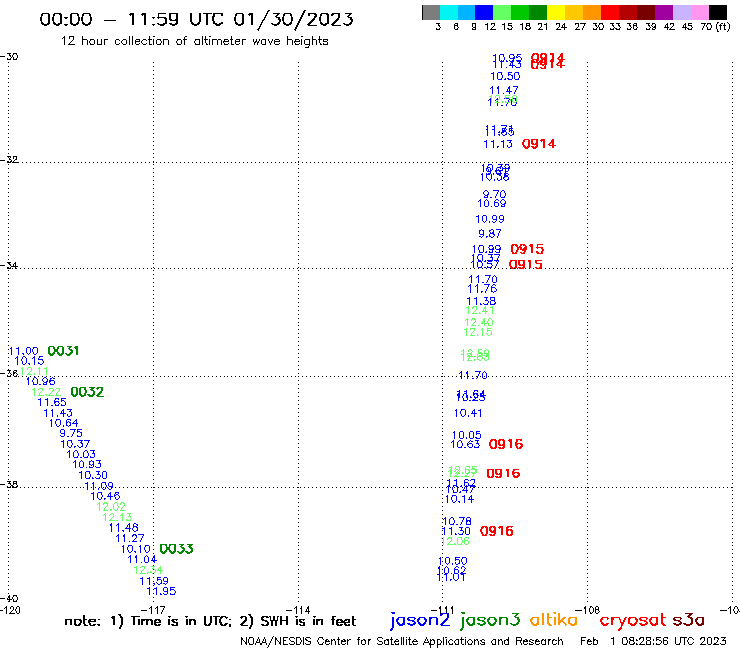Click the green wave height value 12.13

pos(118,517)
